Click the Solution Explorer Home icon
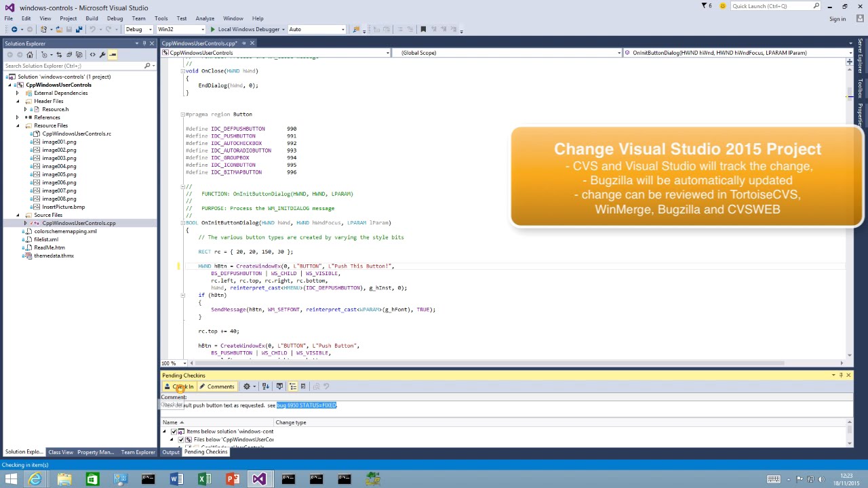The width and height of the screenshot is (868, 488). (29, 54)
